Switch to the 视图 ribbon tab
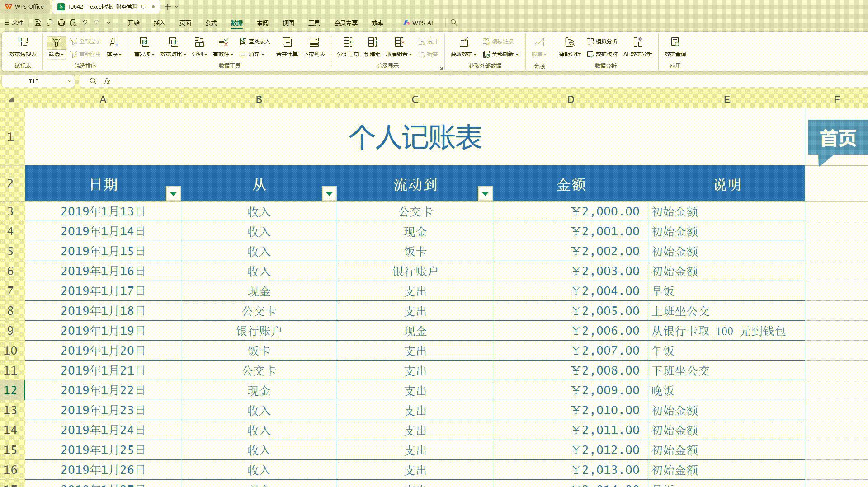Screen dimensions: 868x487 coord(288,23)
